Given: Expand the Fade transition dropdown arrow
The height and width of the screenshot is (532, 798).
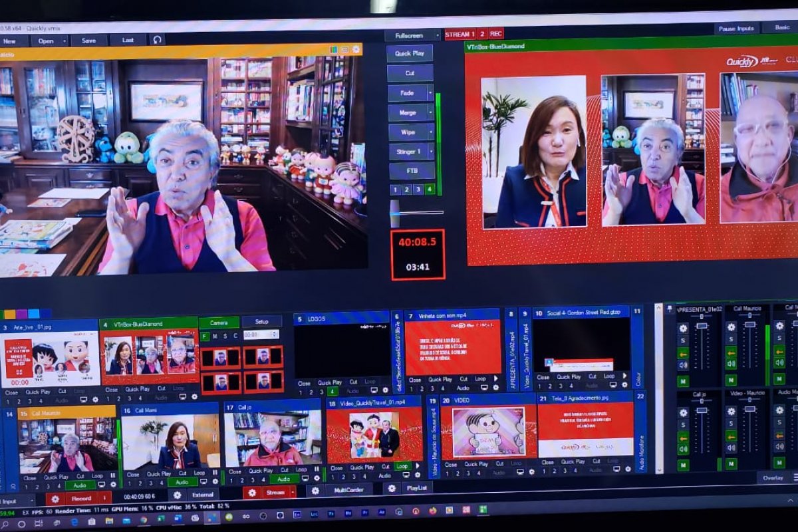Looking at the screenshot, I should [430, 93].
